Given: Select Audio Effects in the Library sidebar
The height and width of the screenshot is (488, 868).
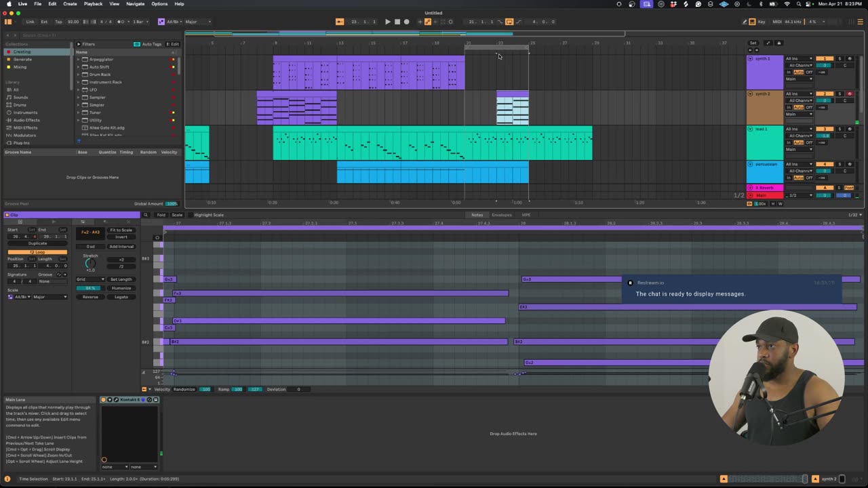Looking at the screenshot, I should tap(26, 120).
